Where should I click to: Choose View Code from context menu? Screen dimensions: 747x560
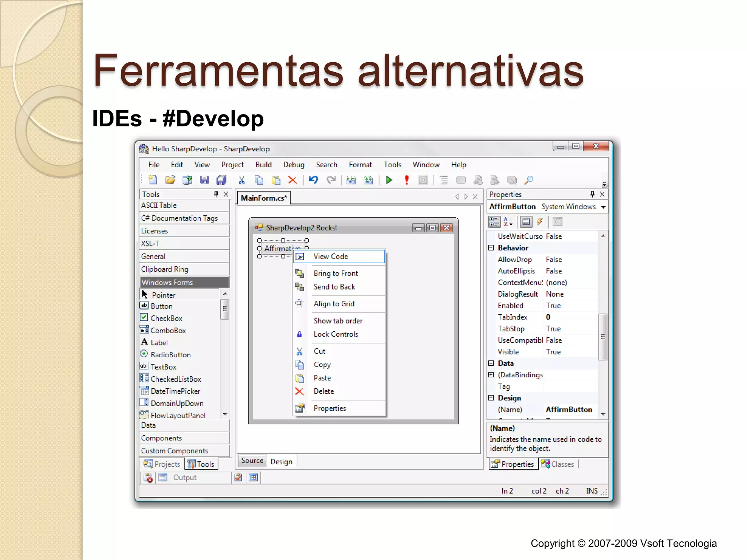click(x=339, y=256)
